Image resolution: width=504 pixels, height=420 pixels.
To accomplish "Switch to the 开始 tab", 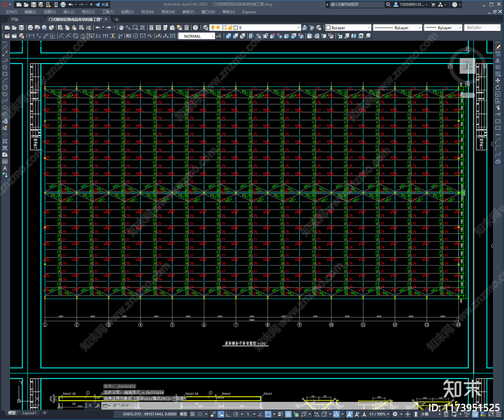I will (15, 20).
